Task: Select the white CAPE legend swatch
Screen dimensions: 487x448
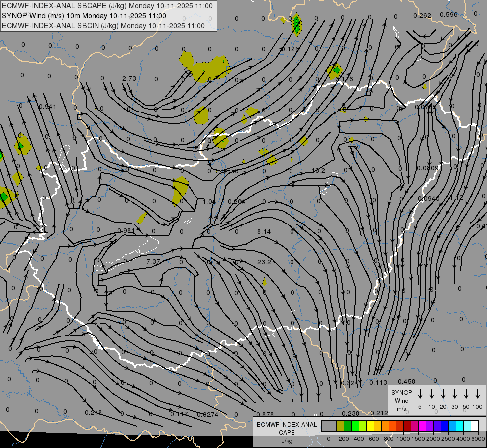Action: (475, 426)
